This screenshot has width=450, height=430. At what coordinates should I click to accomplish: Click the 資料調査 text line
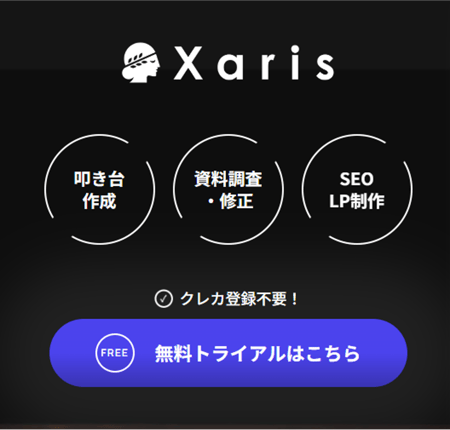point(228,179)
